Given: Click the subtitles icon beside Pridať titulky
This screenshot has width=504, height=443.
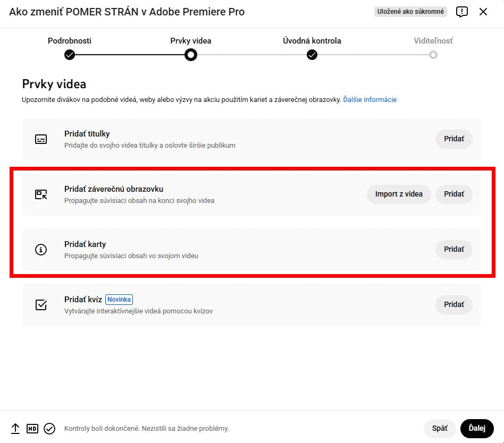Looking at the screenshot, I should [41, 139].
